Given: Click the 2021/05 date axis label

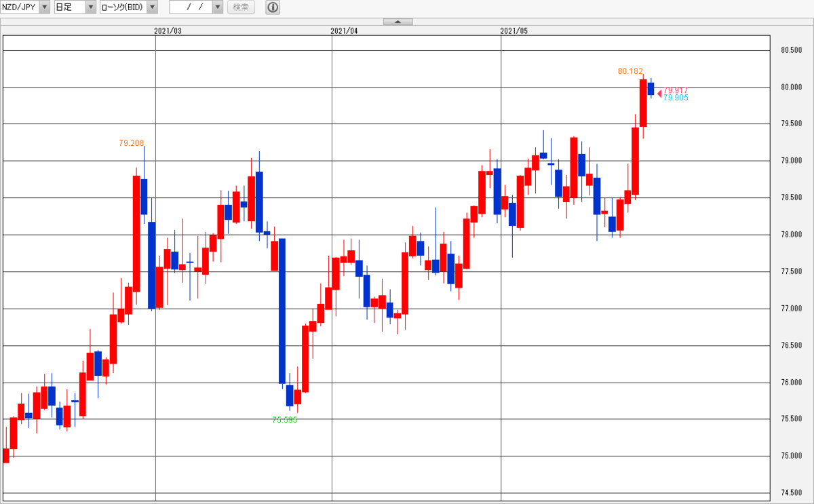Looking at the screenshot, I should 513,31.
